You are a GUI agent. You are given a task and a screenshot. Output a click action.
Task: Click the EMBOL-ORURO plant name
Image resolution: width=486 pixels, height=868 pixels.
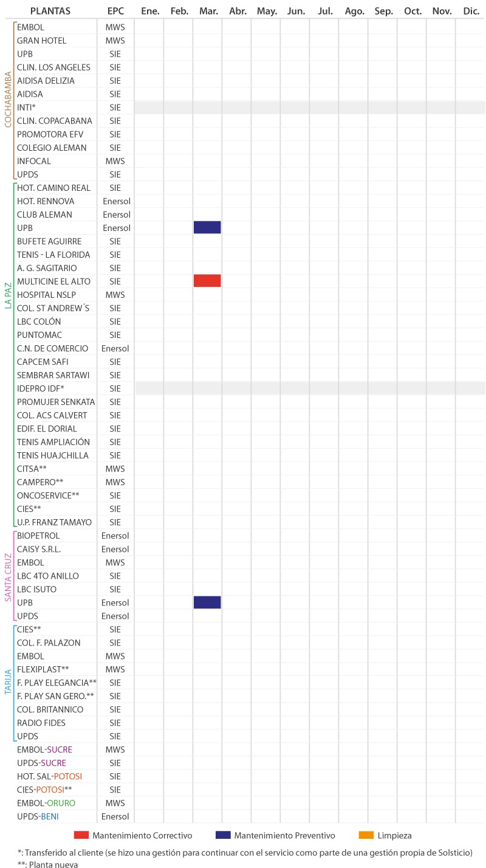pos(46,803)
